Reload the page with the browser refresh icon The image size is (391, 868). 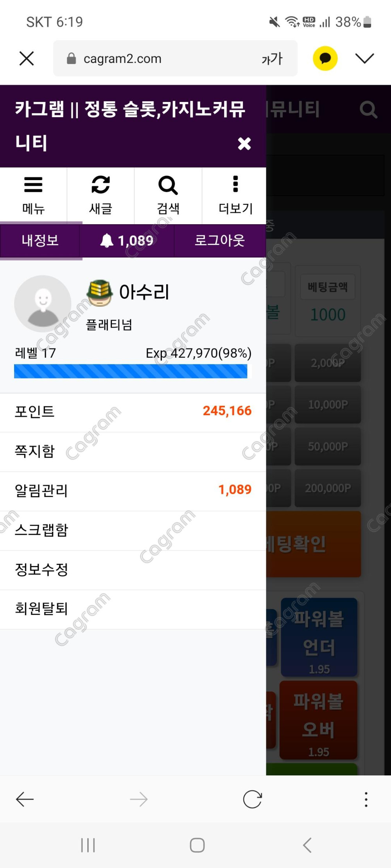[252, 799]
